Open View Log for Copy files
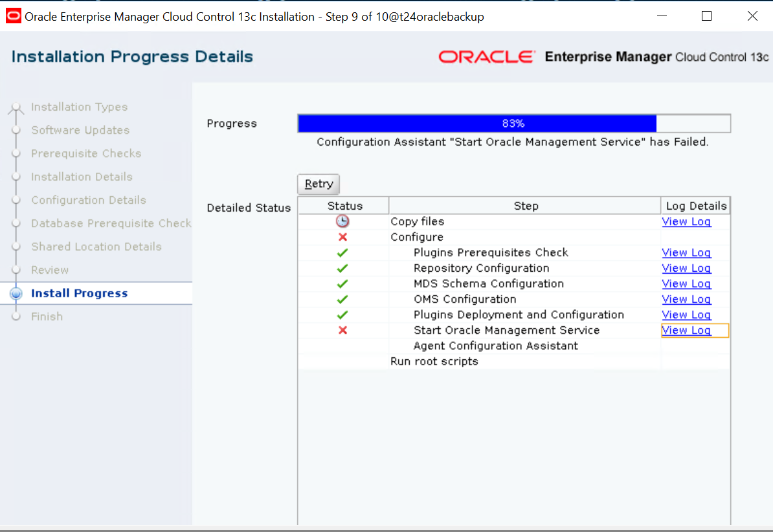This screenshot has height=532, width=773. (x=686, y=221)
